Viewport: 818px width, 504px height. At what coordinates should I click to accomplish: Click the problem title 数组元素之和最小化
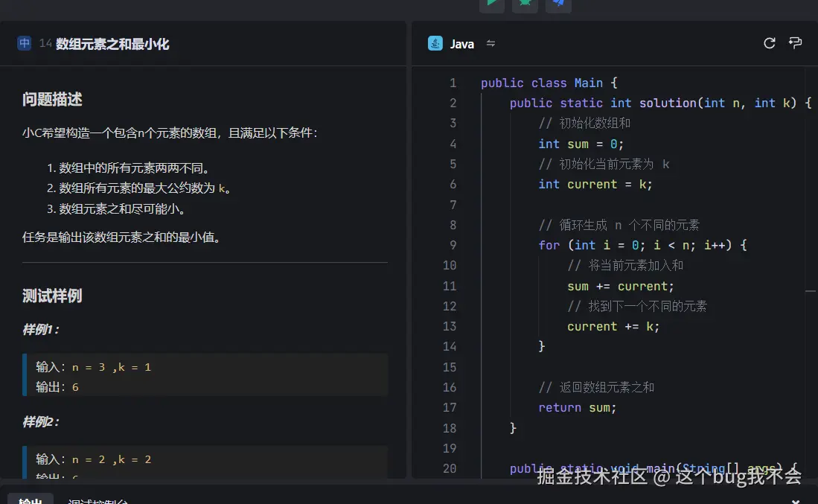click(111, 44)
